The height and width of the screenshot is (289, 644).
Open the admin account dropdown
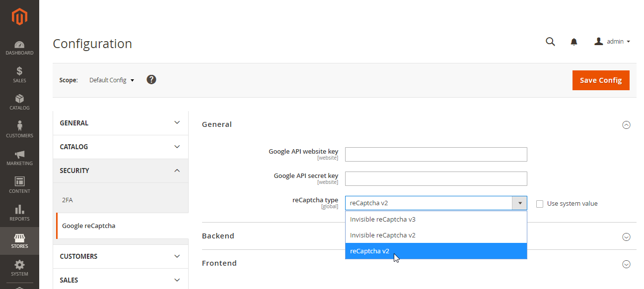click(612, 42)
